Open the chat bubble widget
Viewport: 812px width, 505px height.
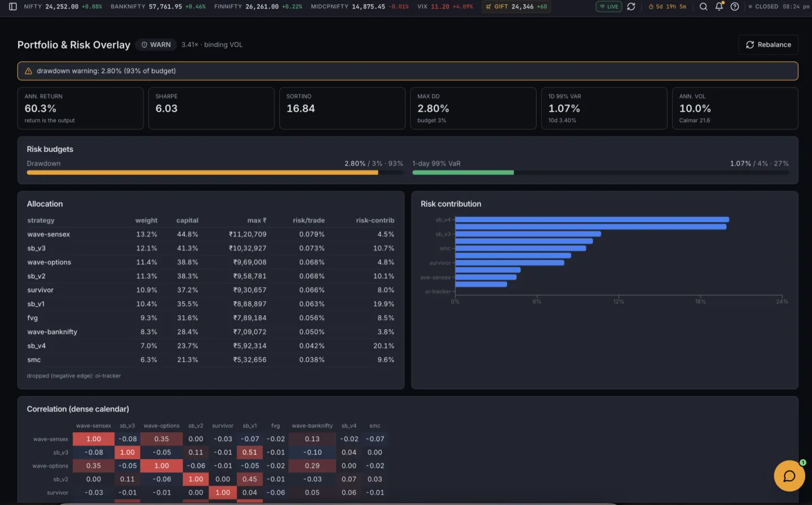pos(789,476)
